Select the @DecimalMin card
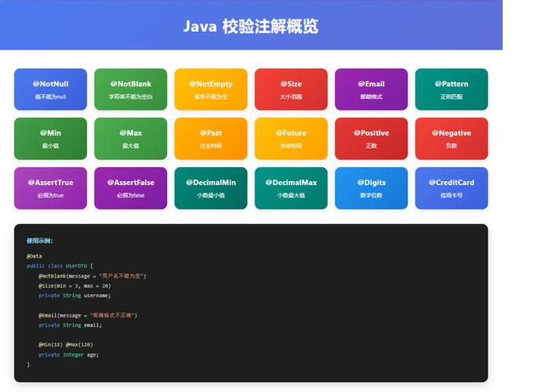Image resolution: width=560 pixels, height=392 pixels. click(x=211, y=188)
